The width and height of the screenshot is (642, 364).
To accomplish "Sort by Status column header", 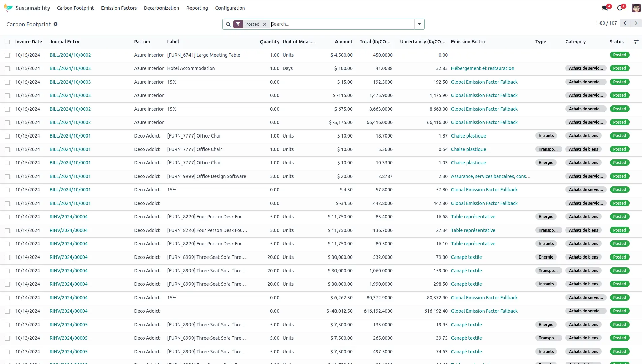I will tap(616, 42).
